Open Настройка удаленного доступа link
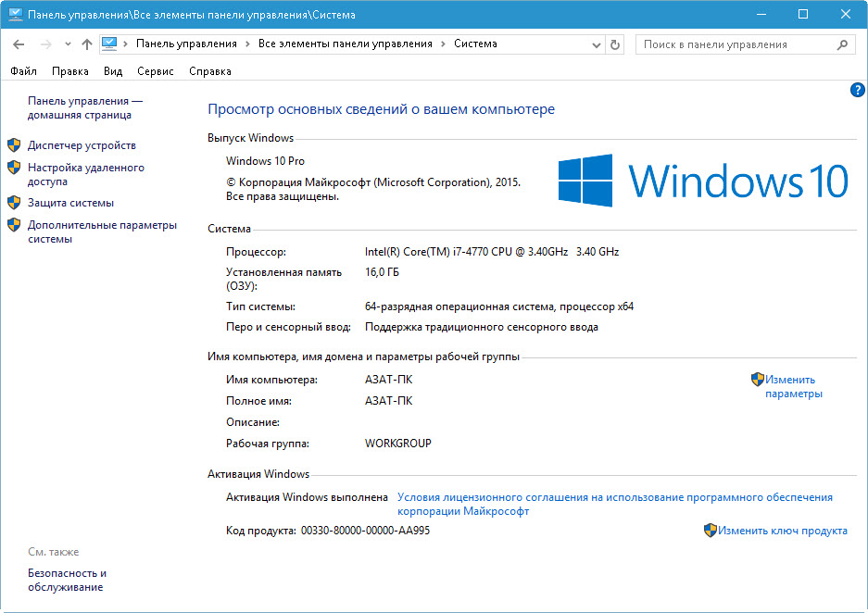The height and width of the screenshot is (613, 868). click(85, 175)
